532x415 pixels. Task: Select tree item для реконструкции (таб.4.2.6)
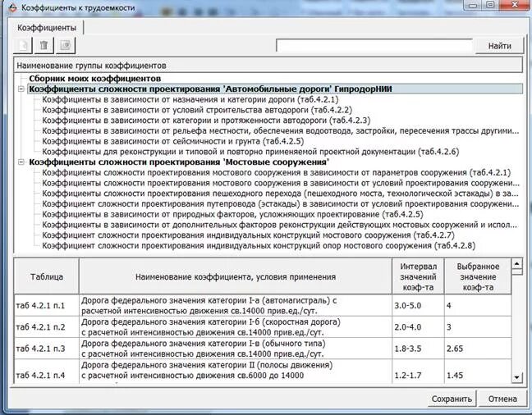tap(250, 152)
